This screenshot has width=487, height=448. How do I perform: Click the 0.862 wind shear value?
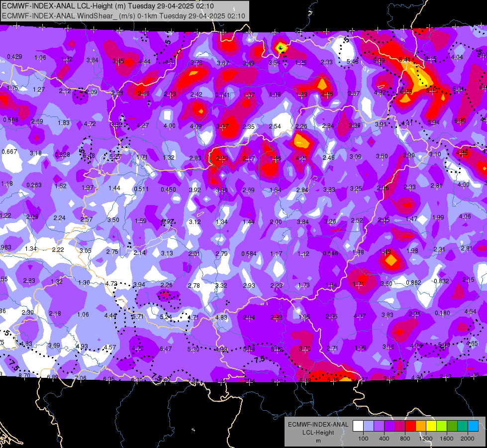(x=414, y=283)
